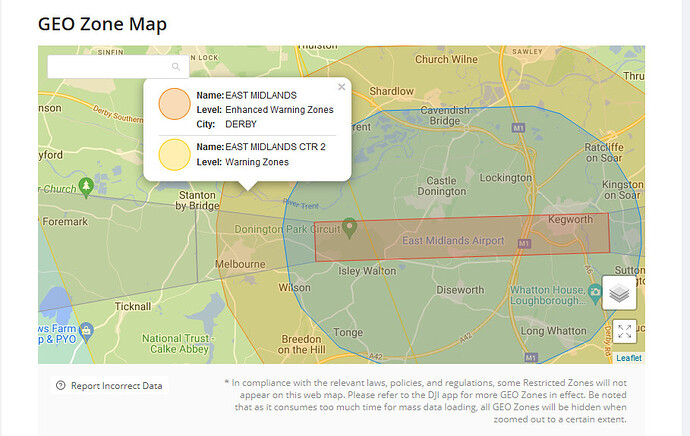Click the yellow Warning Zones swatch
Image resolution: width=690 pixels, height=436 pixels.
click(x=174, y=154)
